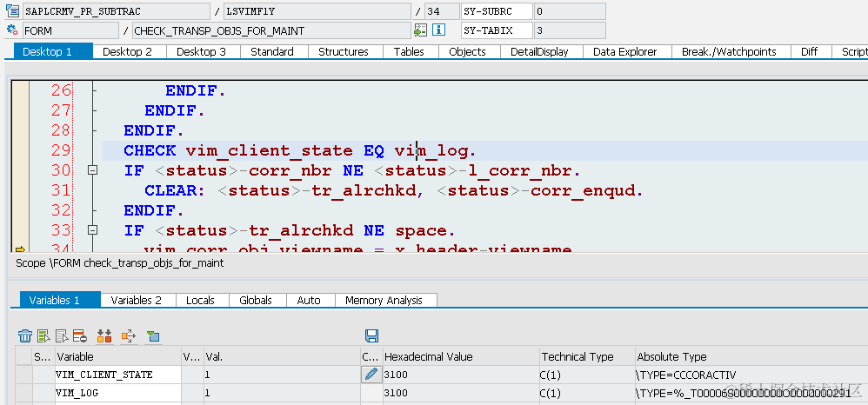Select row header of VIM_CLIENT_STATE row
868x405 pixels.
[x=23, y=375]
